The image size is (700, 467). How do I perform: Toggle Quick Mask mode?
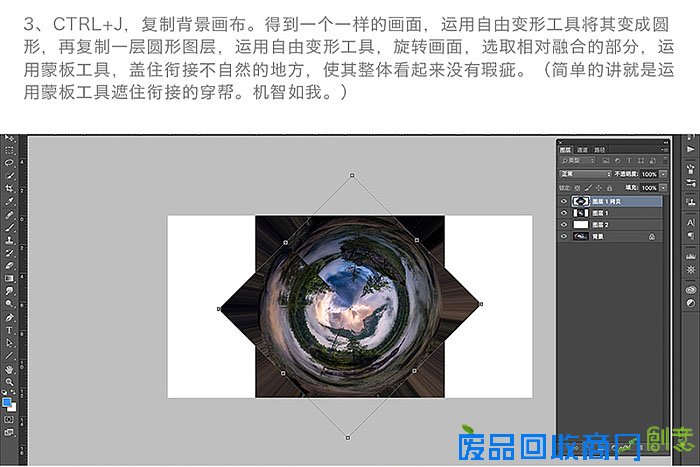tap(9, 420)
